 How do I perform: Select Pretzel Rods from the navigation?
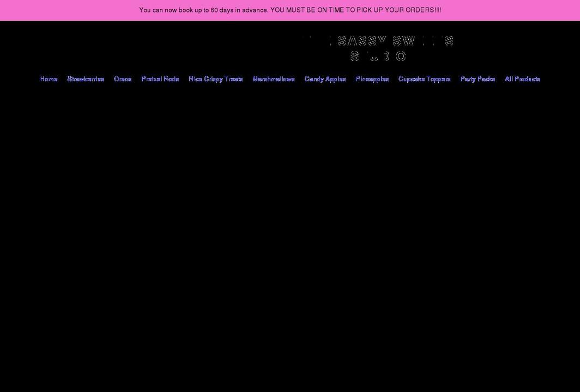[160, 78]
